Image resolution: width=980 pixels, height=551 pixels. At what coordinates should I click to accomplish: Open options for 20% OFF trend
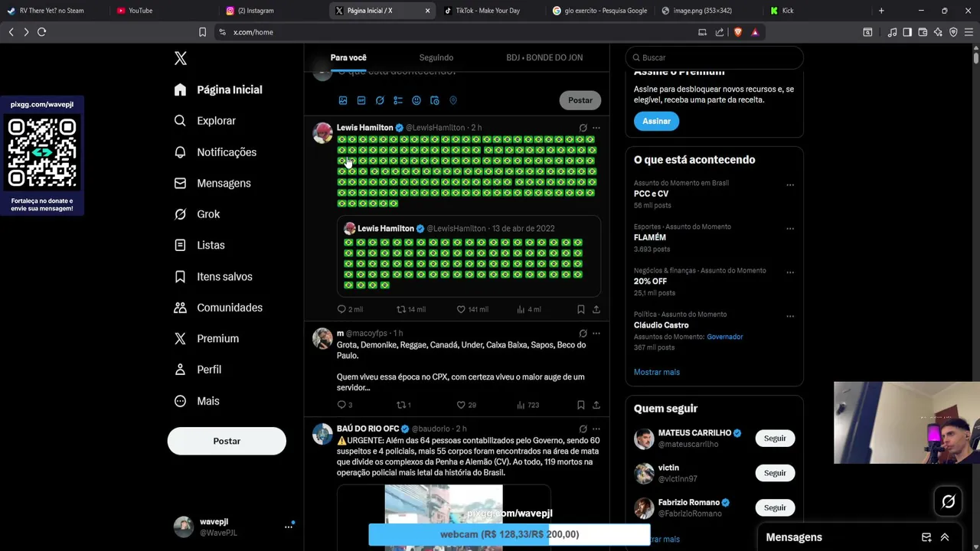click(x=790, y=272)
